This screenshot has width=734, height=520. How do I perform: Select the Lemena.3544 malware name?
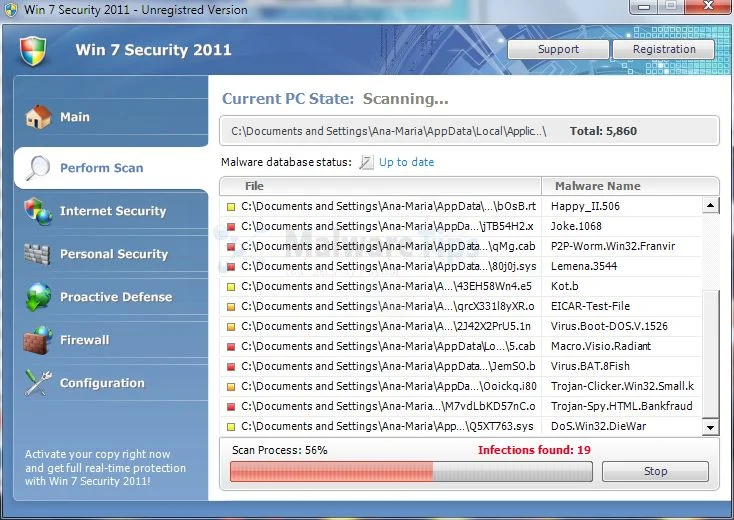click(584, 267)
